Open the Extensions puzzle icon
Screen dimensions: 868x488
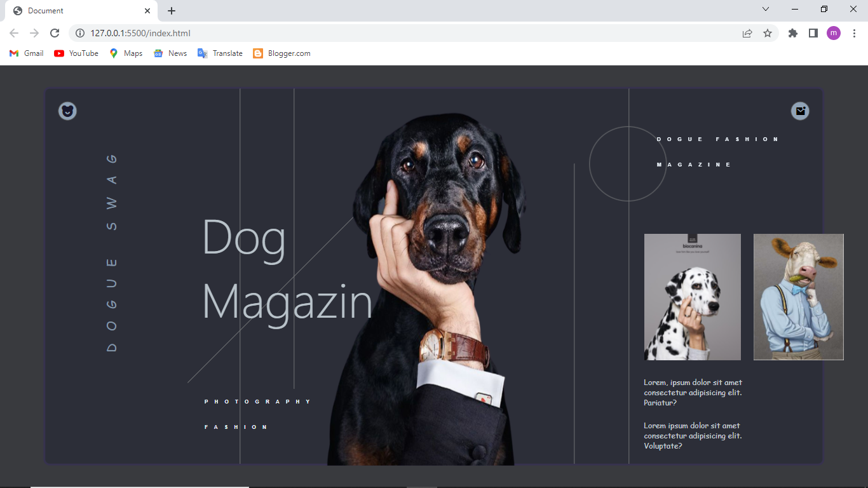point(793,33)
